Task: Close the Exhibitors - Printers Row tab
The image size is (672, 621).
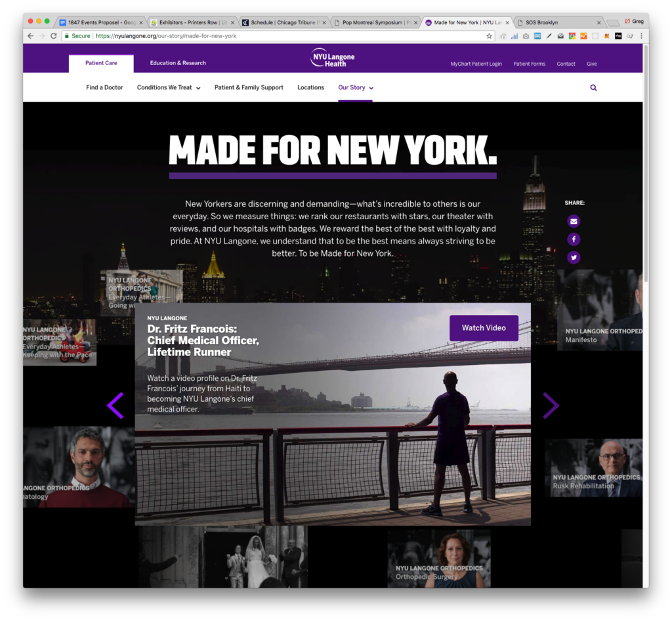Action: [x=233, y=23]
